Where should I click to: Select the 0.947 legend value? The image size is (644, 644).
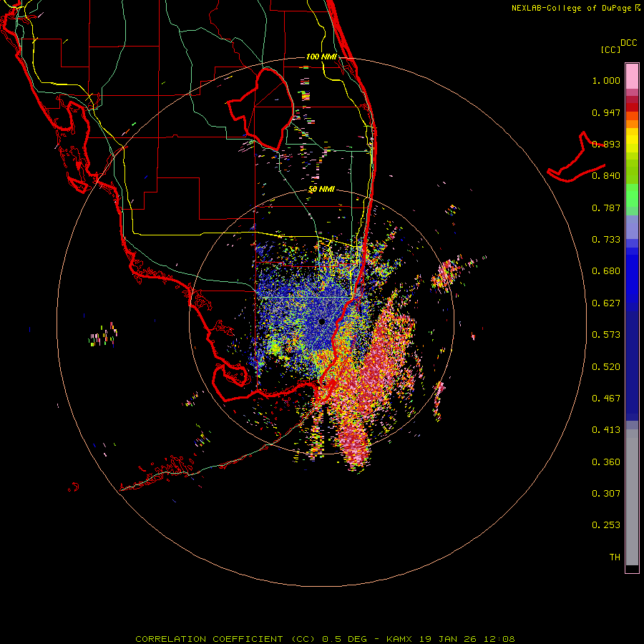606,112
